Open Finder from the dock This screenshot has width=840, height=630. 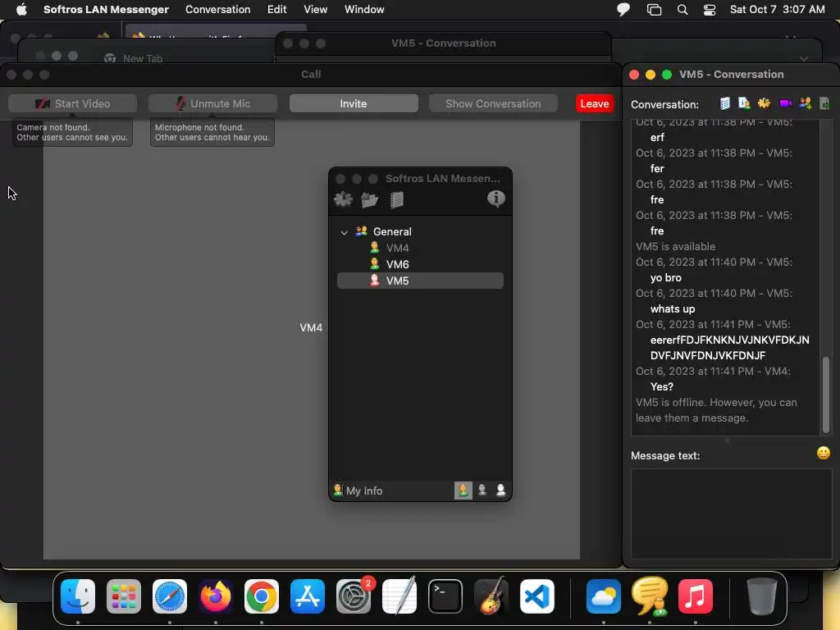point(78,596)
